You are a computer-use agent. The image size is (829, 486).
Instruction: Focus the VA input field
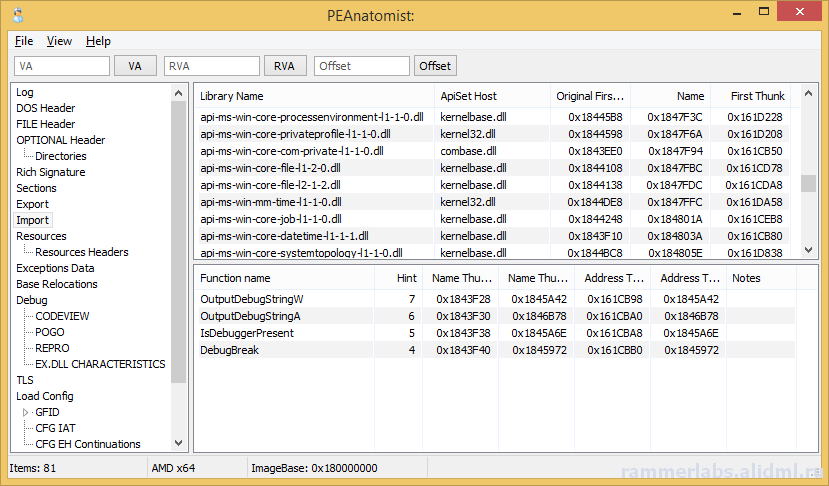tap(62, 66)
